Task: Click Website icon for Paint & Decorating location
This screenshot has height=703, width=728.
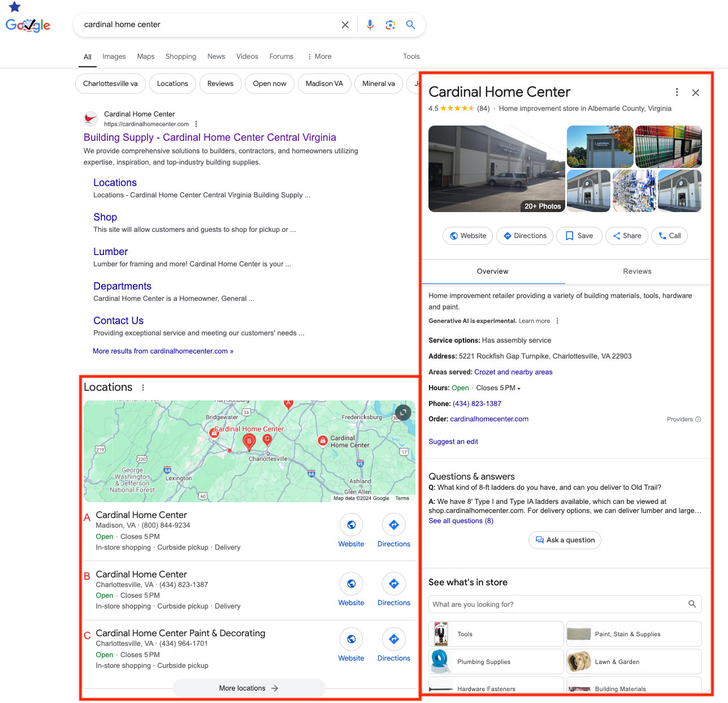Action: [x=351, y=639]
